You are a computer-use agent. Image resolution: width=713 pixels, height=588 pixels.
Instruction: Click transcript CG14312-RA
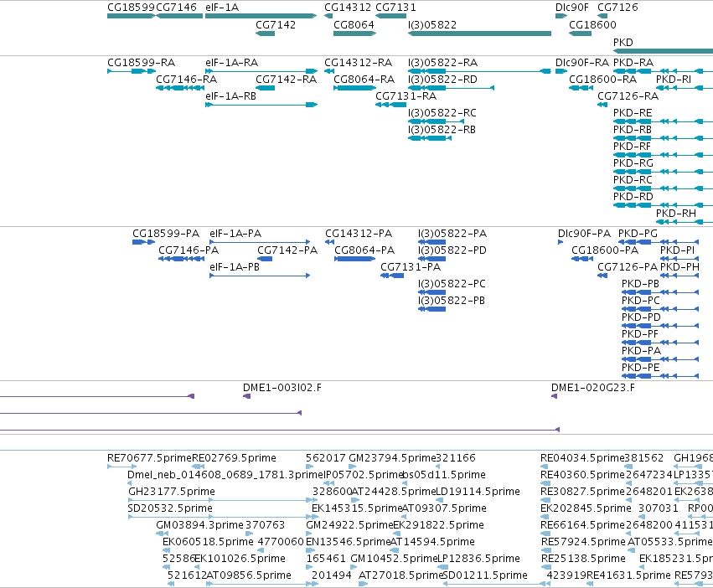click(x=359, y=62)
